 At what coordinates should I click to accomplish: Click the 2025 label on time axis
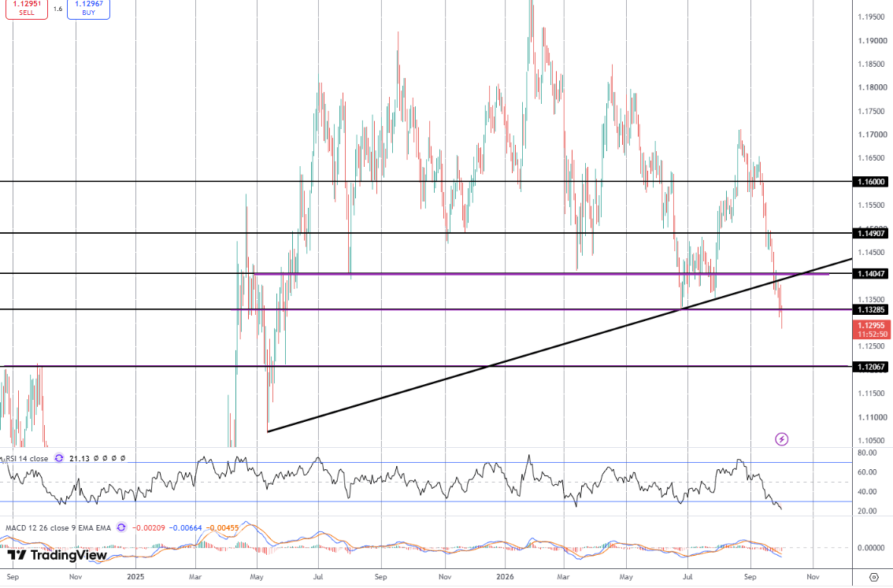click(135, 577)
